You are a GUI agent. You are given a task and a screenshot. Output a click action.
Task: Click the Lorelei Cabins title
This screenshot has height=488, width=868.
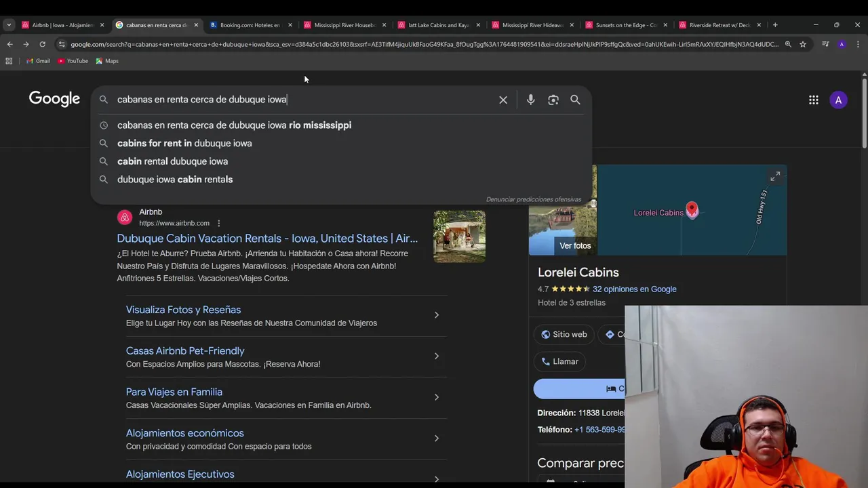[578, 272]
